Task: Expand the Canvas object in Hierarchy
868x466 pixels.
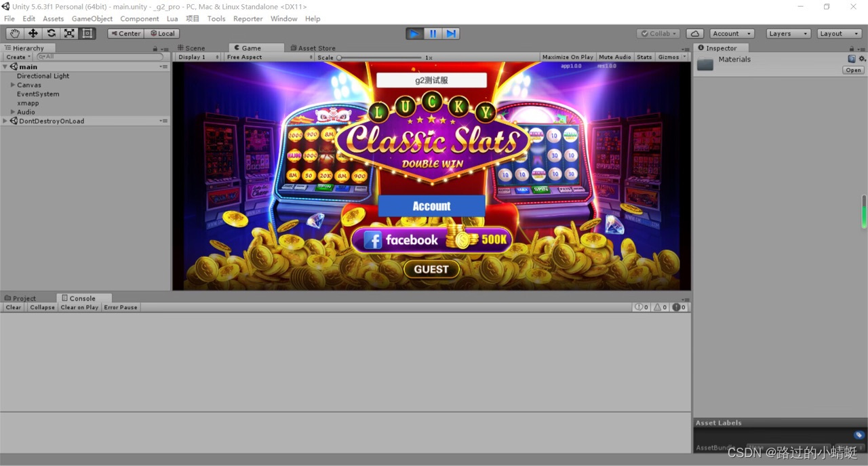Action: click(13, 85)
